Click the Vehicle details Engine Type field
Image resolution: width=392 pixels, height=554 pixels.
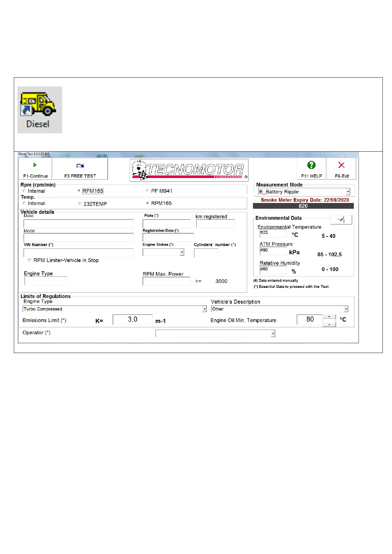click(46, 281)
